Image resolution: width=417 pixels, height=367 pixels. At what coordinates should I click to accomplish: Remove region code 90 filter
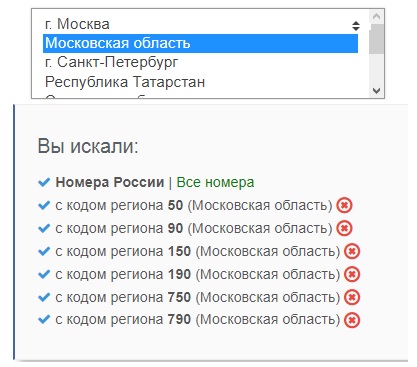(x=344, y=228)
